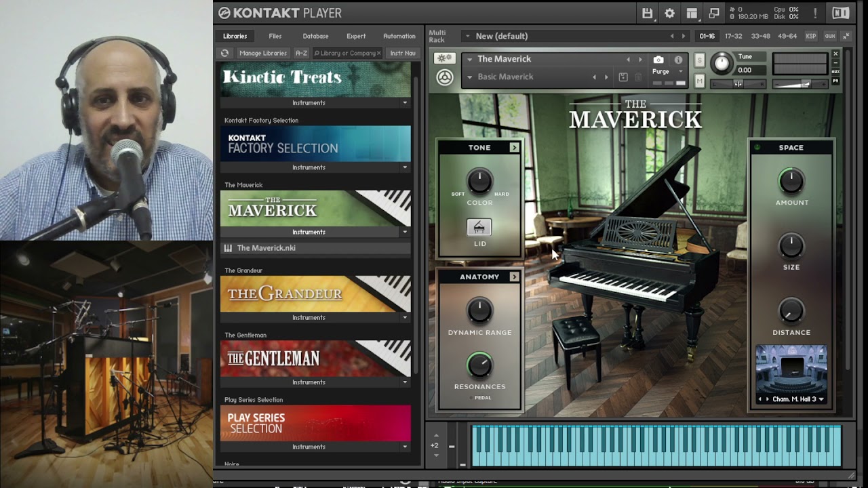Toggle A-Z library sorting
Viewport: 868px width, 488px height.
click(x=301, y=53)
